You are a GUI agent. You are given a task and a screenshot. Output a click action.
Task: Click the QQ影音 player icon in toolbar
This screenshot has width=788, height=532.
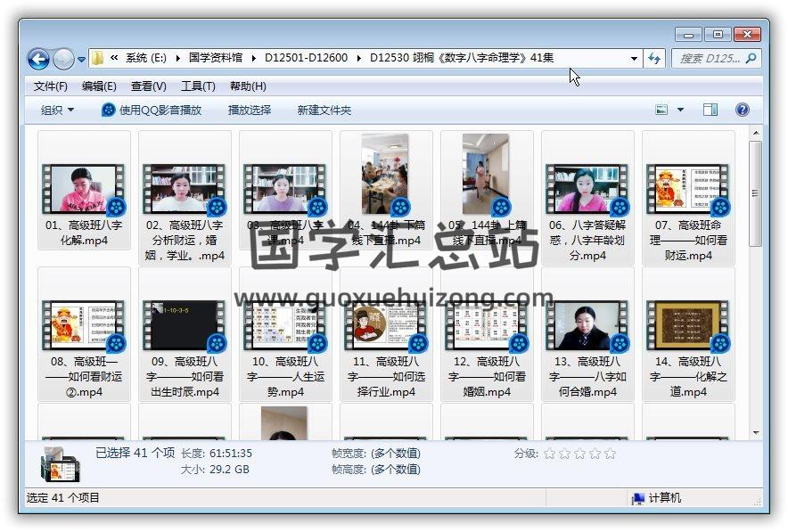pos(109,110)
